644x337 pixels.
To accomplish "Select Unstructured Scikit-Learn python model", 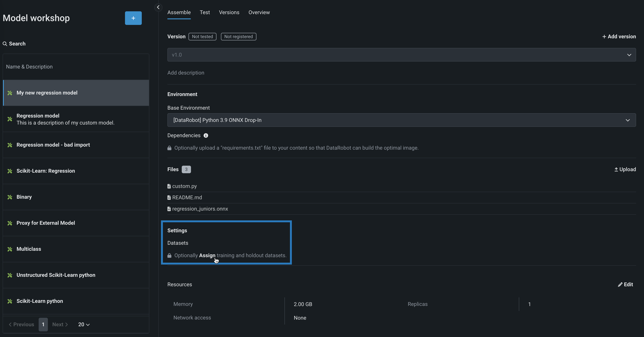I will 56,275.
